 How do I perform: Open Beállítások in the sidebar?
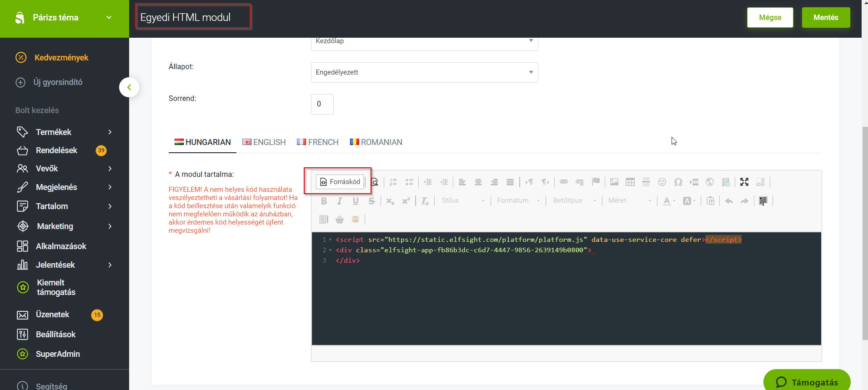tap(55, 335)
